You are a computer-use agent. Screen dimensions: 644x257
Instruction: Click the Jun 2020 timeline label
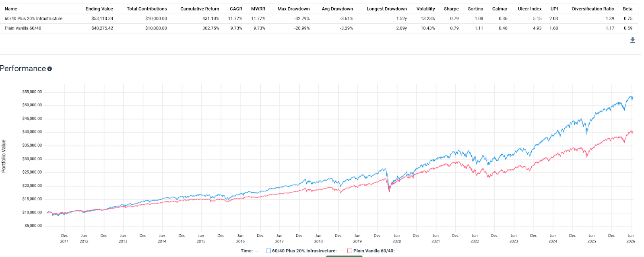[396, 238]
